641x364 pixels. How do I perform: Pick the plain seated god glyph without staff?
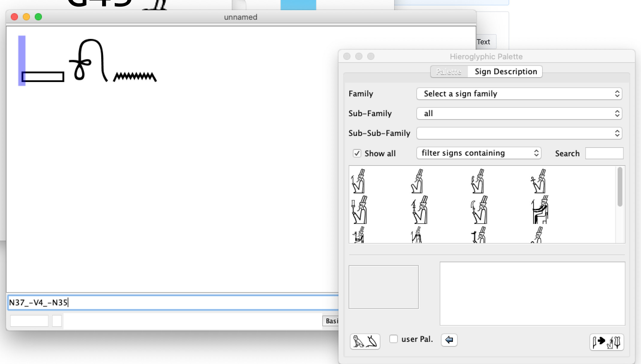[417, 181]
